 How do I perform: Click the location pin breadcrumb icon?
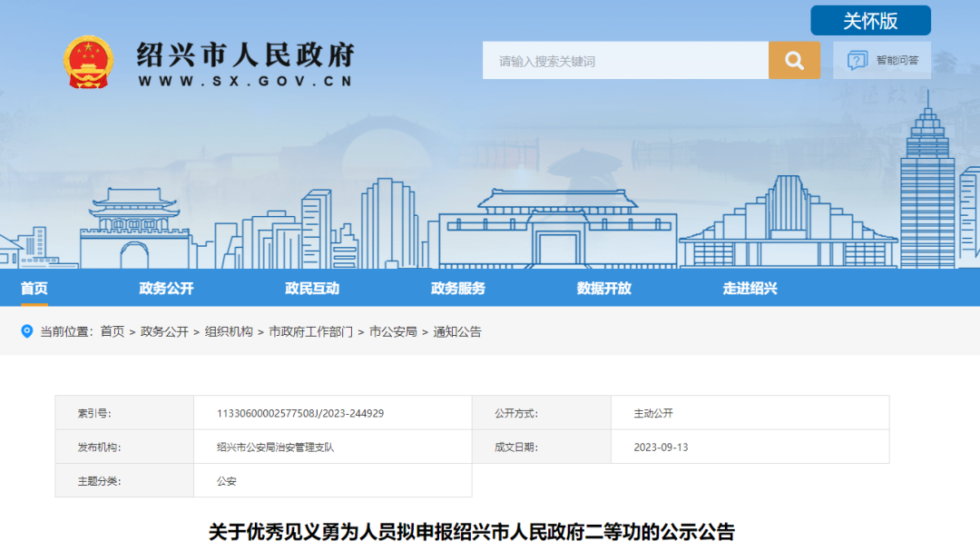[x=25, y=330]
